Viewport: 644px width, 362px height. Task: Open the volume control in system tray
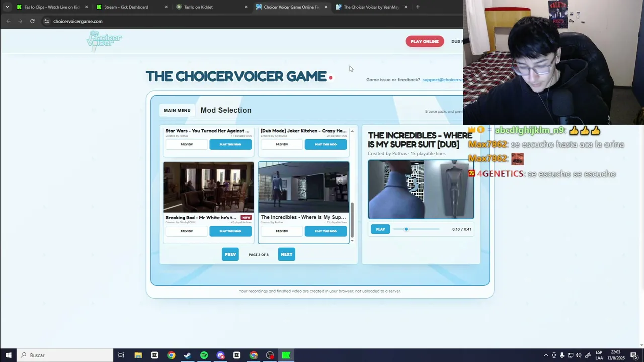[579, 355]
